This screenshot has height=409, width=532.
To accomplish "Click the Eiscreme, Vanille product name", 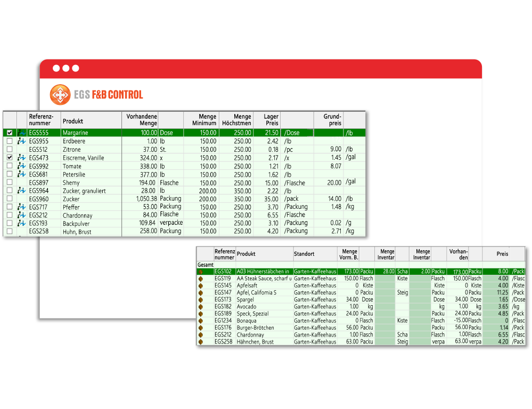I will coord(84,158).
